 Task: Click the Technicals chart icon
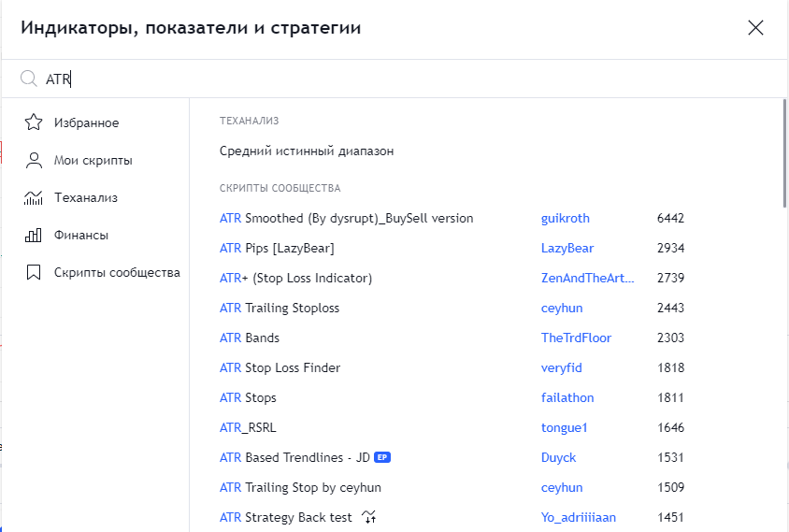(34, 197)
